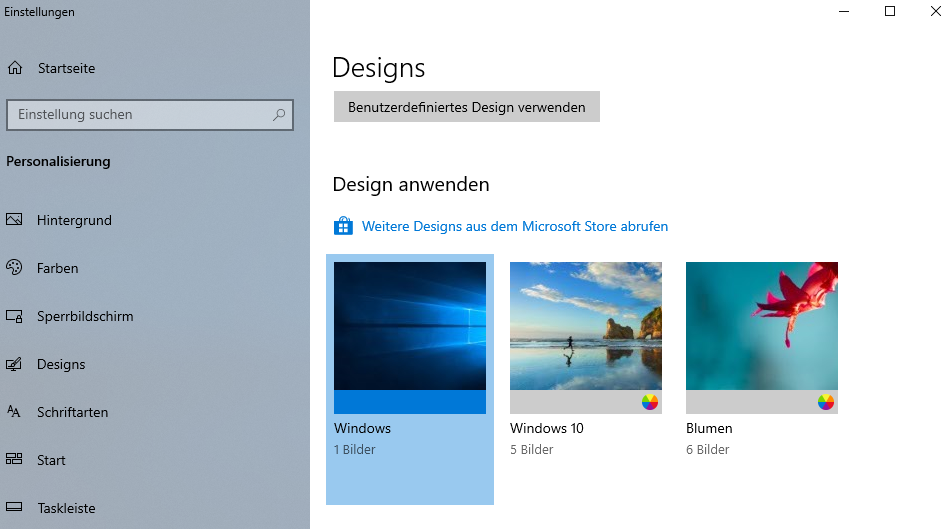
Task: Click the blue accent bar of Windows theme
Action: pos(410,402)
